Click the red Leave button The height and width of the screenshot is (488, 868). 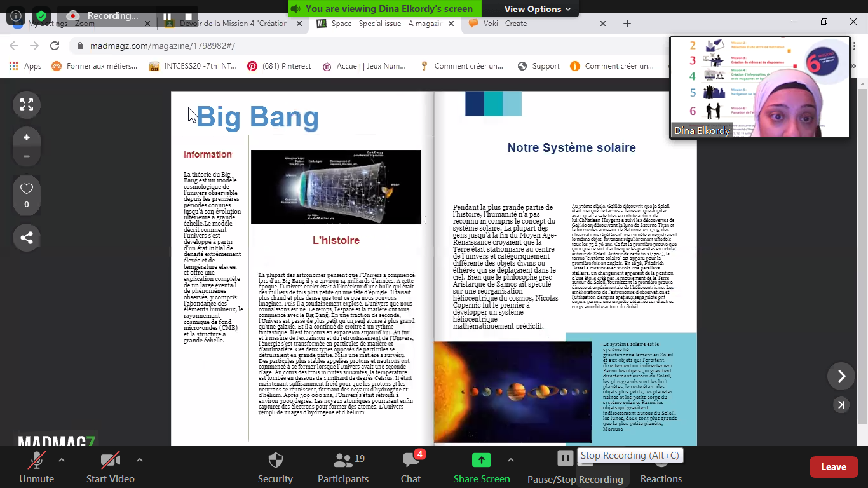(833, 467)
